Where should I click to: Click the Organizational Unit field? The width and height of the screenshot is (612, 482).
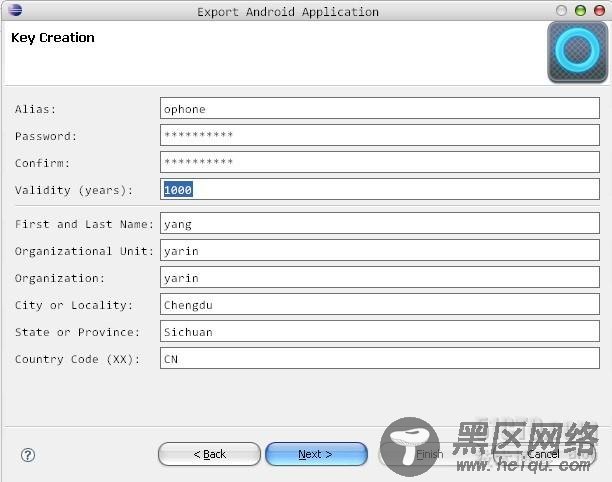(x=380, y=251)
